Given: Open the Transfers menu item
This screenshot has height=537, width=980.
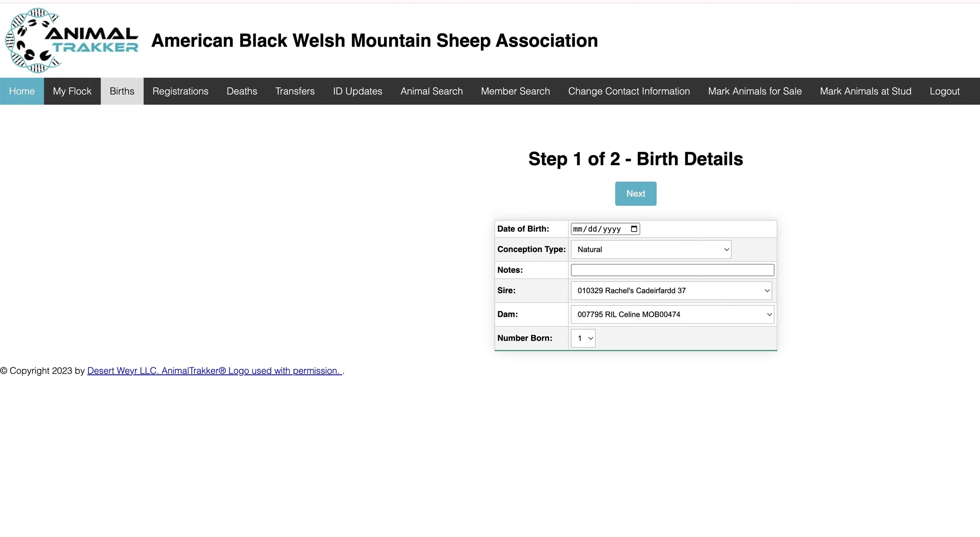Looking at the screenshot, I should point(295,91).
